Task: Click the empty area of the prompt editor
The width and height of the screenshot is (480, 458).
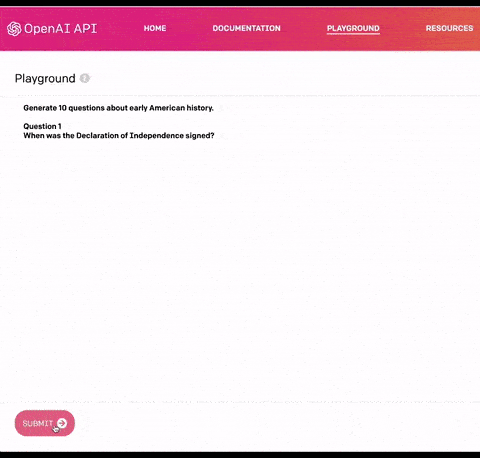Action: tap(240, 267)
